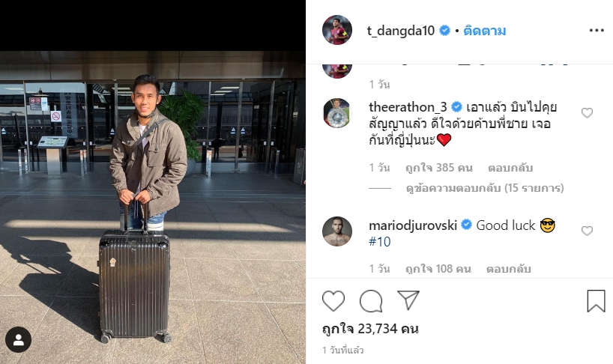Reply to mariodjurovski comment via ตอบกลับ
The height and width of the screenshot is (364, 613).
click(x=509, y=269)
